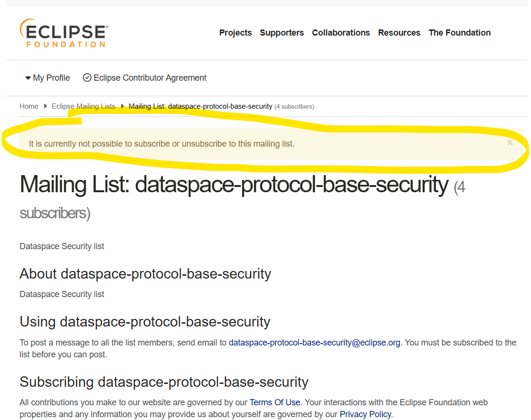Click the breadcrumb arrow after Eclipse Mailing Lists
The height and width of the screenshot is (420, 531).
[x=122, y=106]
